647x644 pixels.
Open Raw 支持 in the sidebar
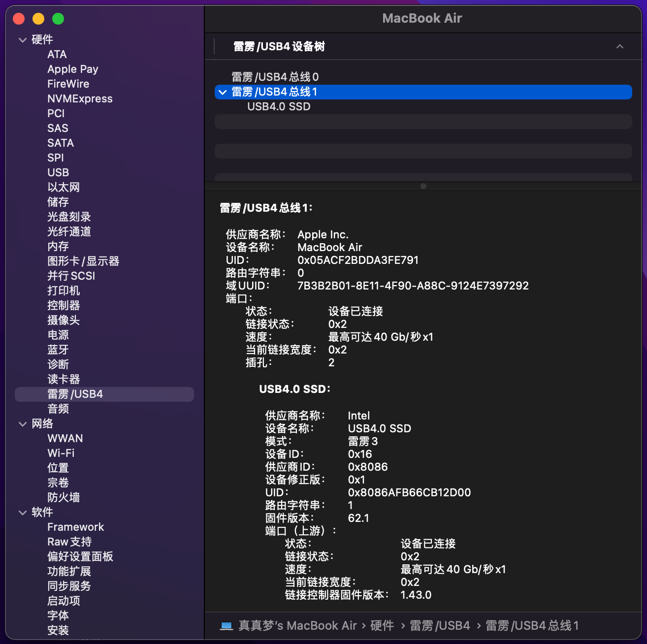pyautogui.click(x=69, y=542)
